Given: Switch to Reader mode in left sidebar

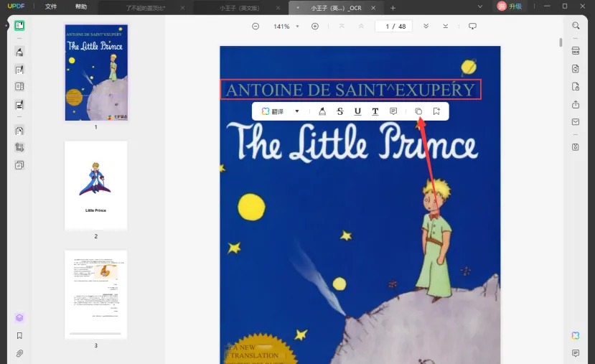Looking at the screenshot, I should click(x=19, y=25).
